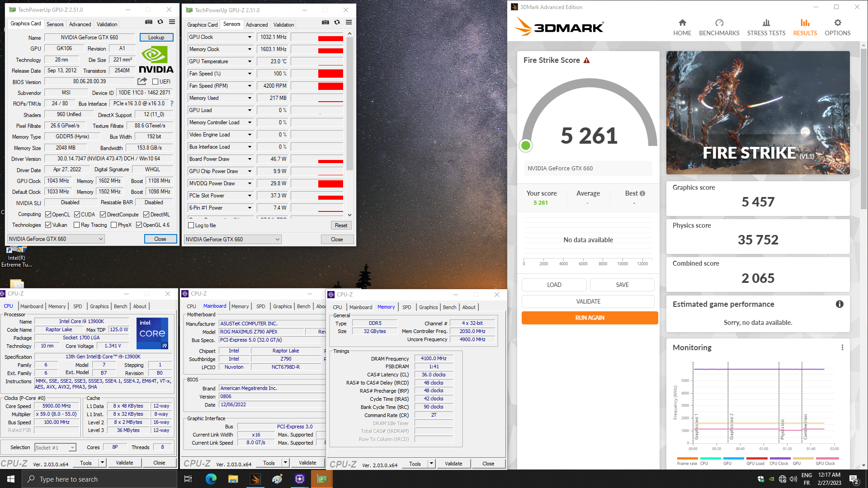The width and height of the screenshot is (868, 488).
Task: Switch to CPU-Z taskbar icon
Action: coord(299,479)
